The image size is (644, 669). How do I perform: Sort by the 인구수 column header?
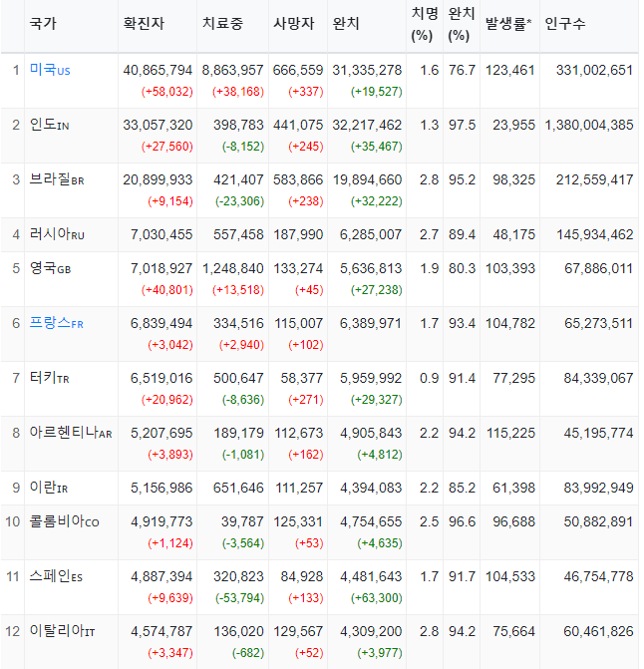565,24
